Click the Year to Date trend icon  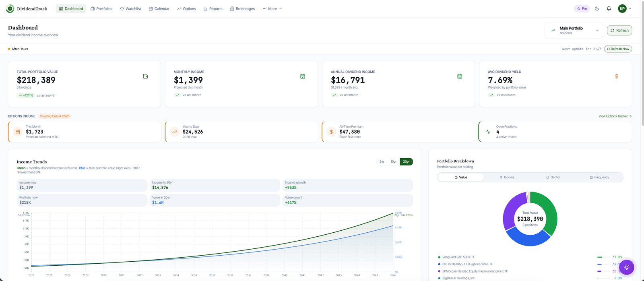point(175,132)
